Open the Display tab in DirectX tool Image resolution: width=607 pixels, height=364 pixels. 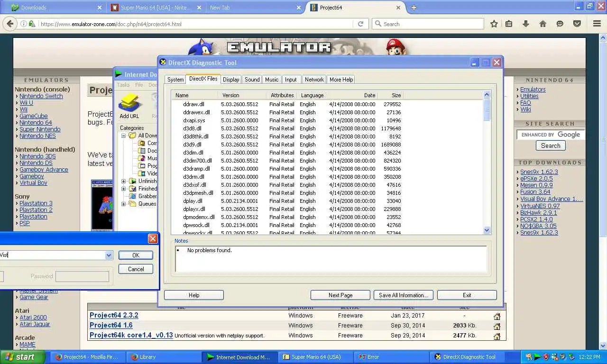pyautogui.click(x=231, y=80)
